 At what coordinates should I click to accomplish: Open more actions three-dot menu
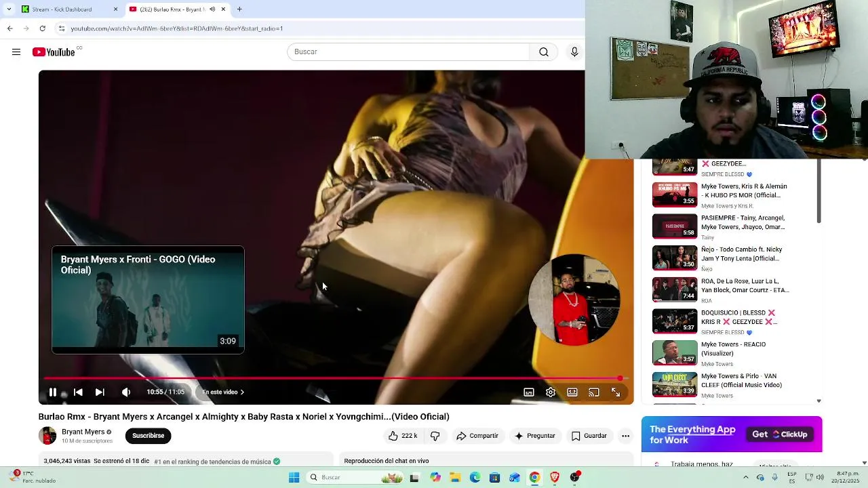[x=626, y=436]
